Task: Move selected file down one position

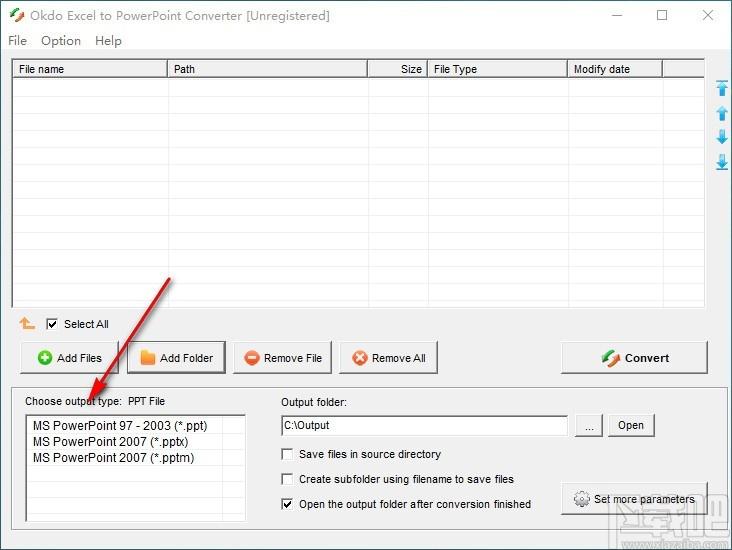Action: 722,137
